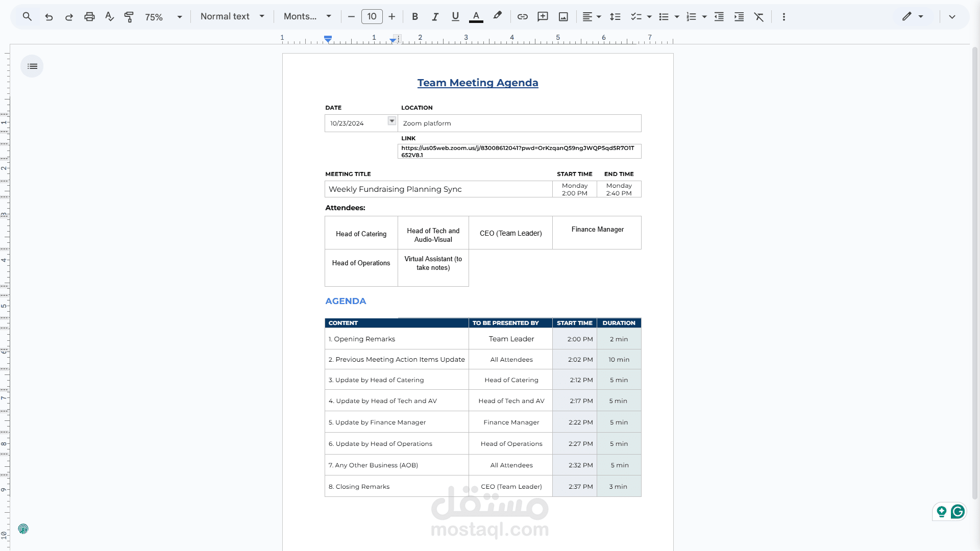Open the date picker dropdown arrow
Screen dimensions: 980x551
tap(392, 121)
